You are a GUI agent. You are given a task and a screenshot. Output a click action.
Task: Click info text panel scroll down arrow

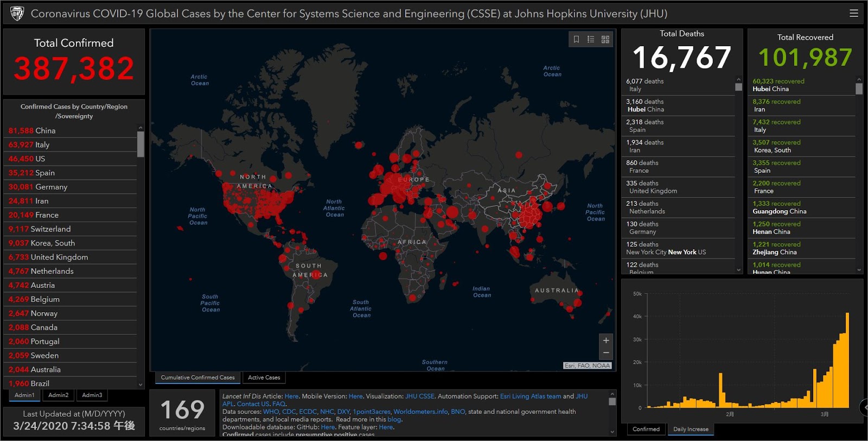coord(612,432)
